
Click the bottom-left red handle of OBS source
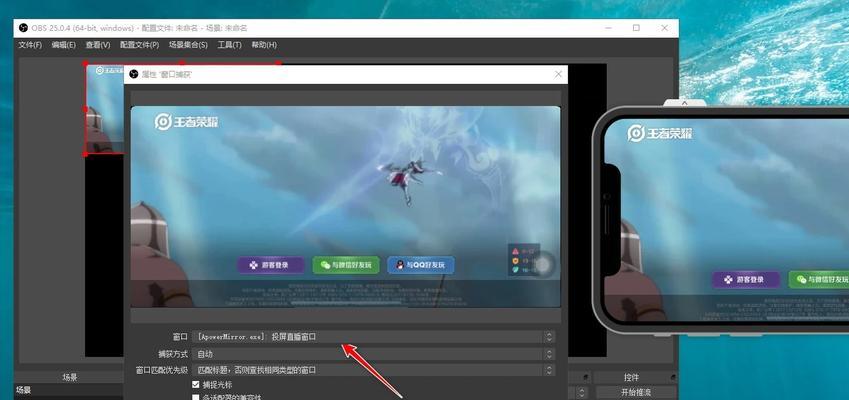point(86,154)
